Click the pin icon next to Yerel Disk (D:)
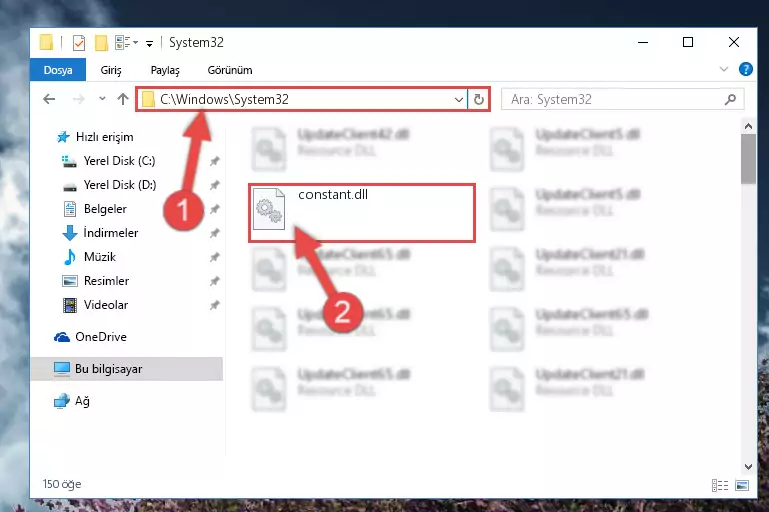The image size is (769, 512). 214,185
